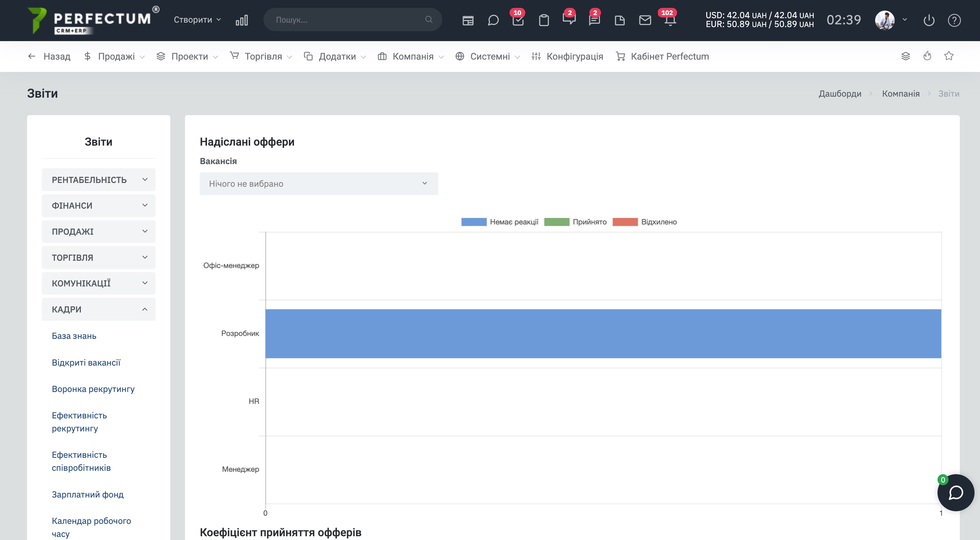
Task: Click the blue Розробник chart bar
Action: point(603,333)
